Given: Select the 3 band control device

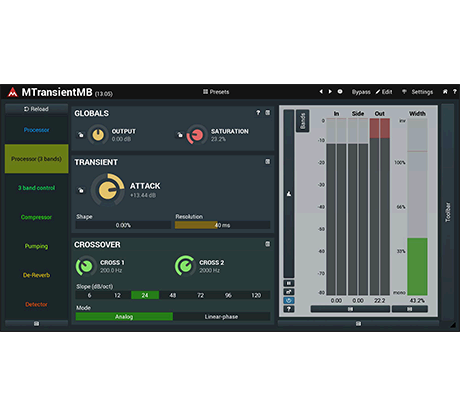Looking at the screenshot, I should tap(36, 188).
